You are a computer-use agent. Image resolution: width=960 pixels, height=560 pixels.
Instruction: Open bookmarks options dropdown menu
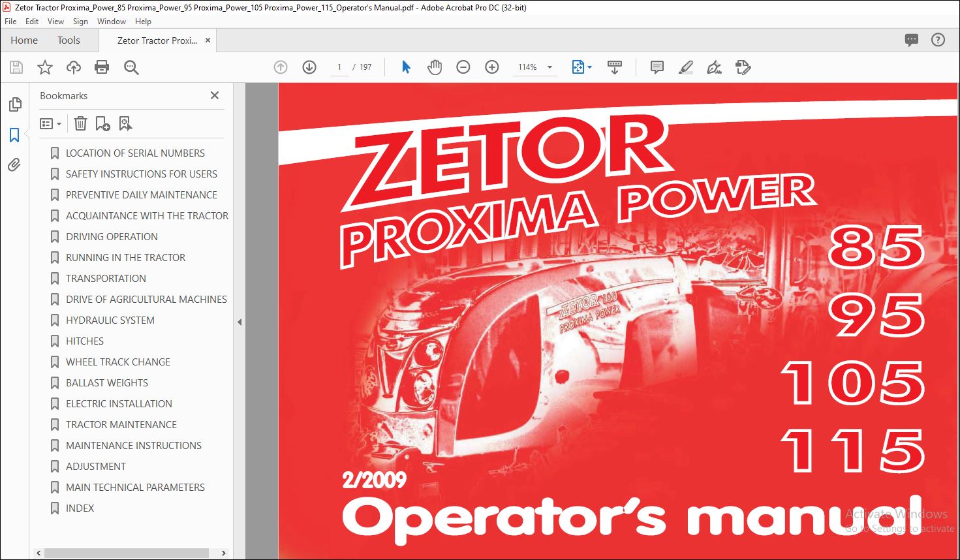pos(50,123)
